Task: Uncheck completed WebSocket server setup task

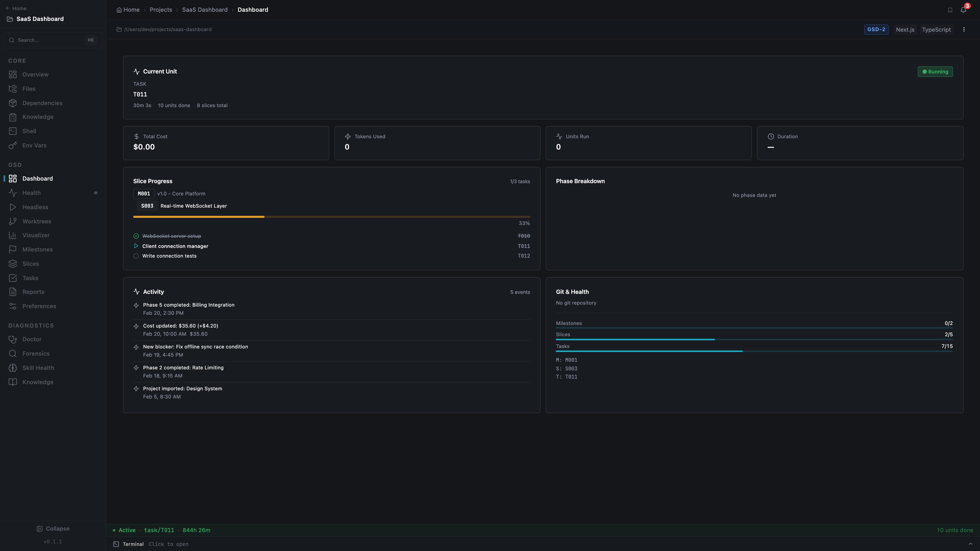Action: pos(136,236)
